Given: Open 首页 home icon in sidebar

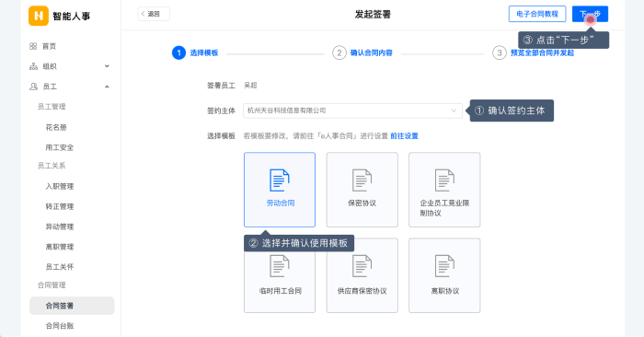Looking at the screenshot, I should pyautogui.click(x=33, y=46).
